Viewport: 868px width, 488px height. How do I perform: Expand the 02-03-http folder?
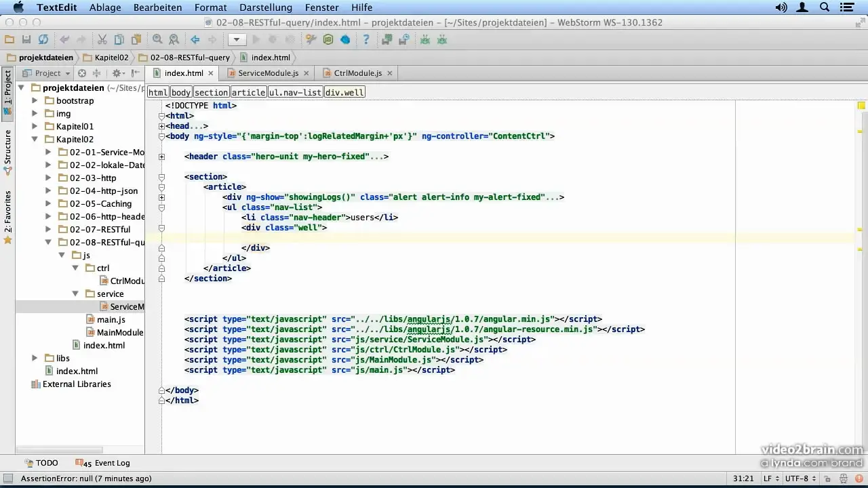(48, 178)
